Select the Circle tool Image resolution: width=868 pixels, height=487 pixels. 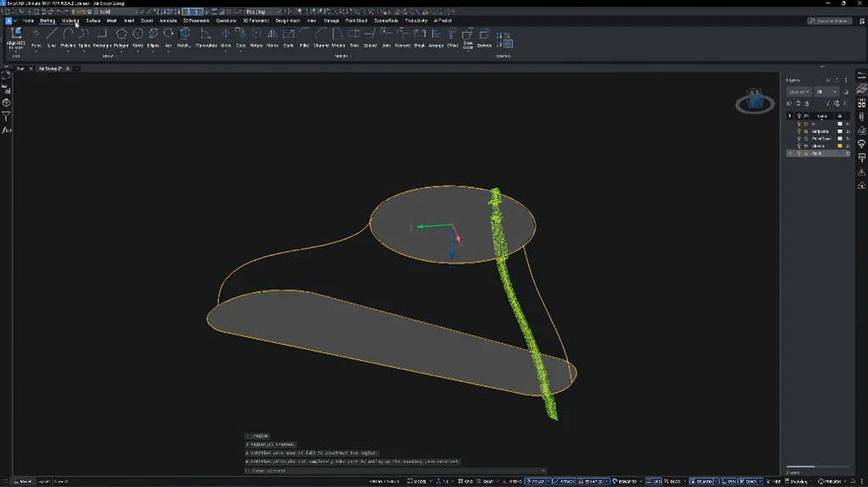(x=138, y=37)
